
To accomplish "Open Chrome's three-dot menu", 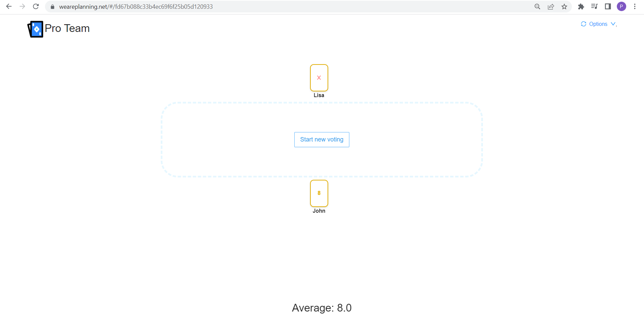I will coord(635,7).
